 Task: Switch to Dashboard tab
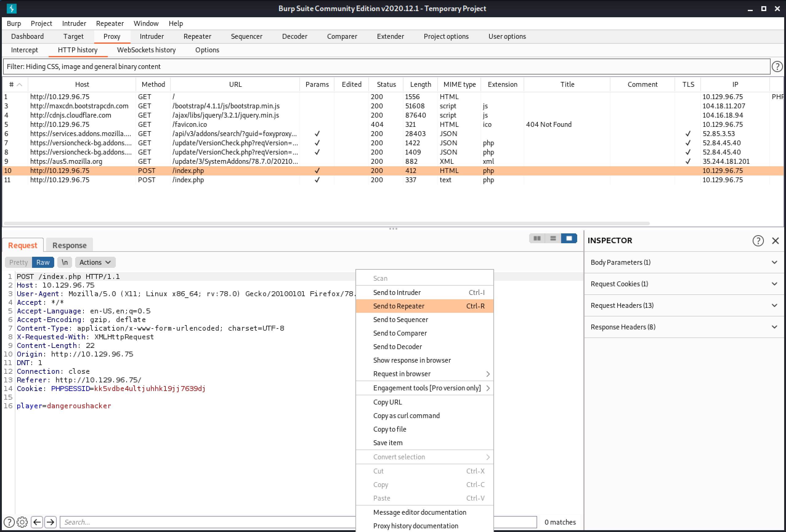point(27,37)
